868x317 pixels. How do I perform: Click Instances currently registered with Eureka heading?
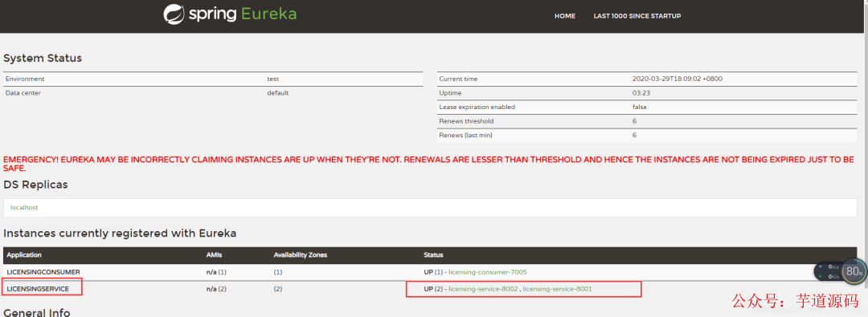coord(120,234)
